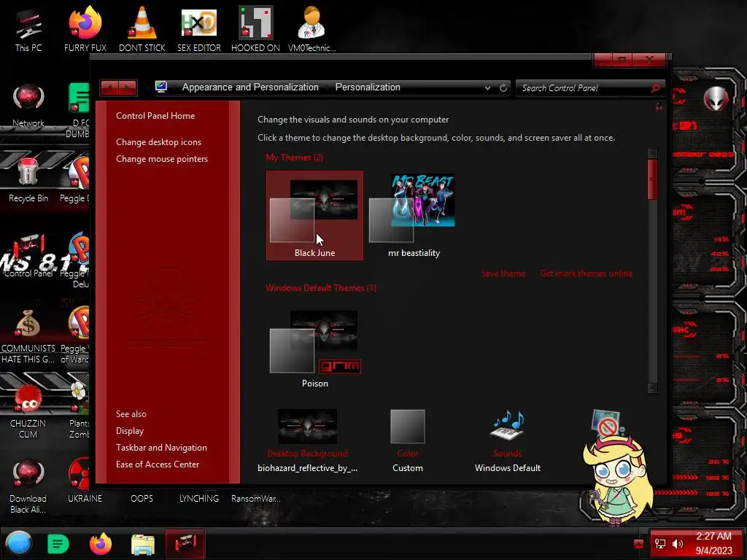Open the RansomWar... desktop item

click(256, 498)
